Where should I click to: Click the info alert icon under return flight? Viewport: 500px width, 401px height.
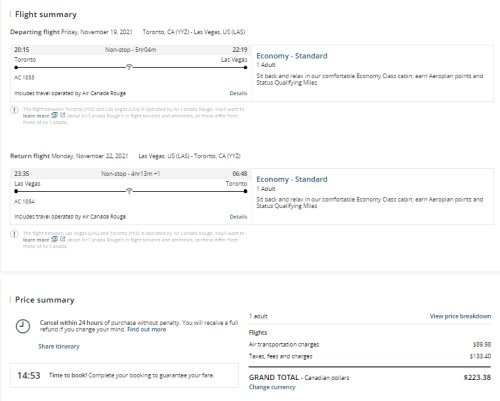tap(14, 234)
